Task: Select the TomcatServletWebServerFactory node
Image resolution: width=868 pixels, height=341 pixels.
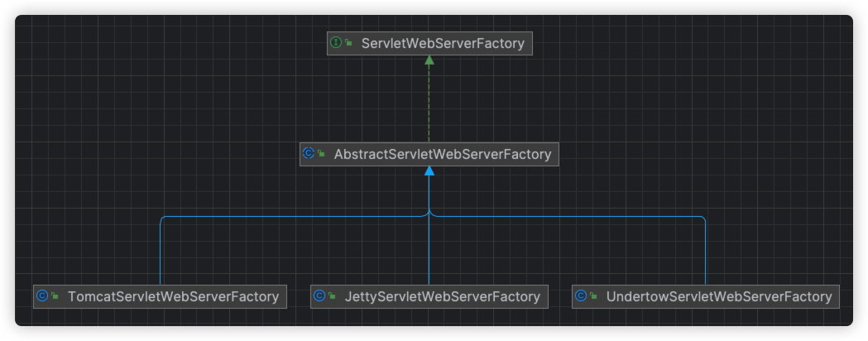Action: coord(160,296)
